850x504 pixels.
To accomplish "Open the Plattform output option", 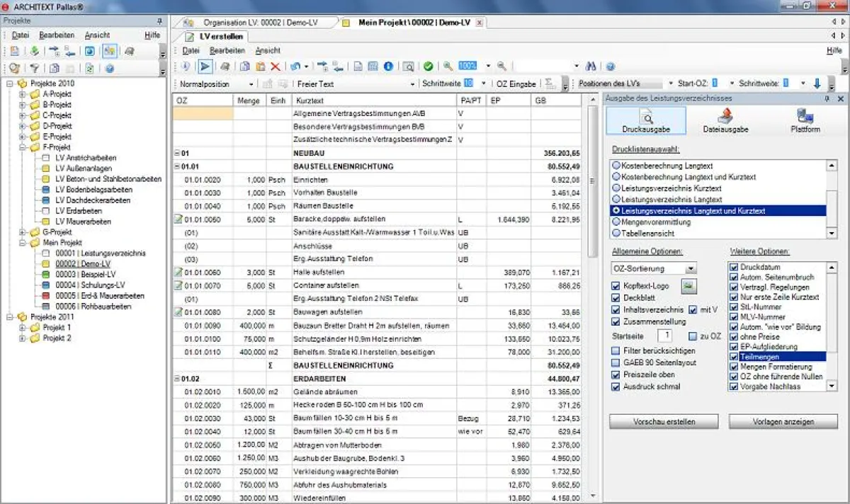I will tap(804, 119).
